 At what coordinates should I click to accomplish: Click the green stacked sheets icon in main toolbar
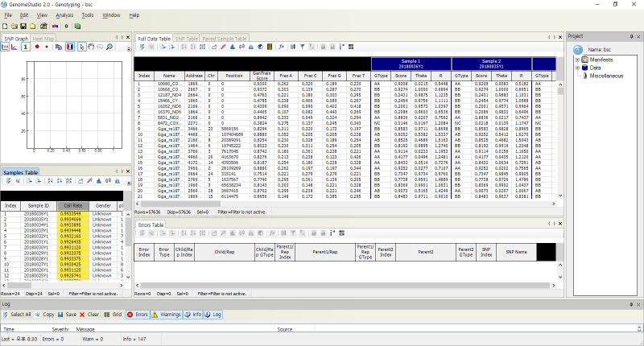click(77, 27)
